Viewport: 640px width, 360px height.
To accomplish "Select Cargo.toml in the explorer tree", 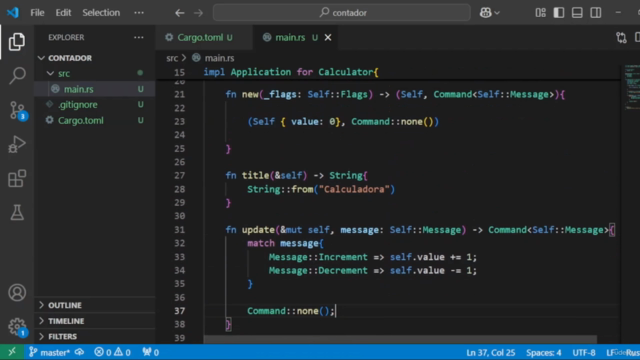I will pos(80,120).
